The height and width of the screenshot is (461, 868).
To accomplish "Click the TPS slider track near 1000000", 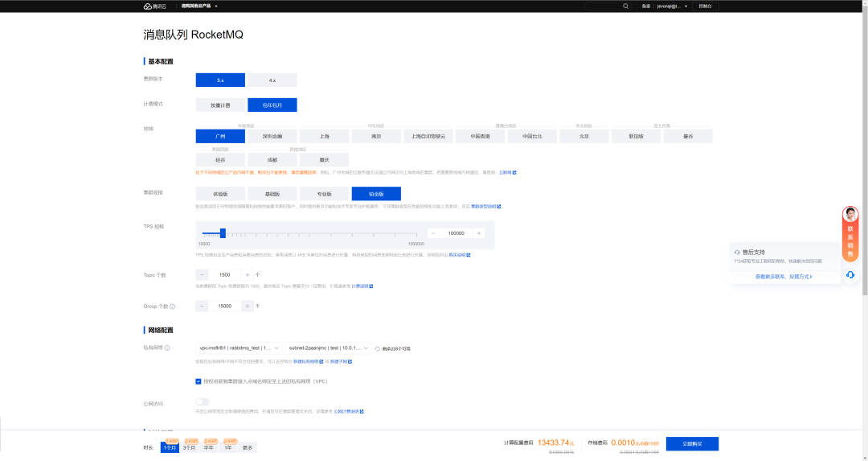I will [x=416, y=234].
